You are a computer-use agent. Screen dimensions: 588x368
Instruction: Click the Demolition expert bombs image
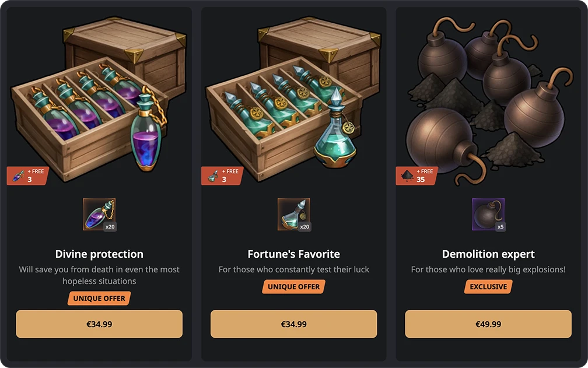coord(489,99)
